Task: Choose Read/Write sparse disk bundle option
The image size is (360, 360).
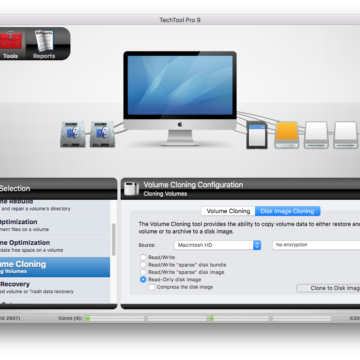Action: pos(143,265)
